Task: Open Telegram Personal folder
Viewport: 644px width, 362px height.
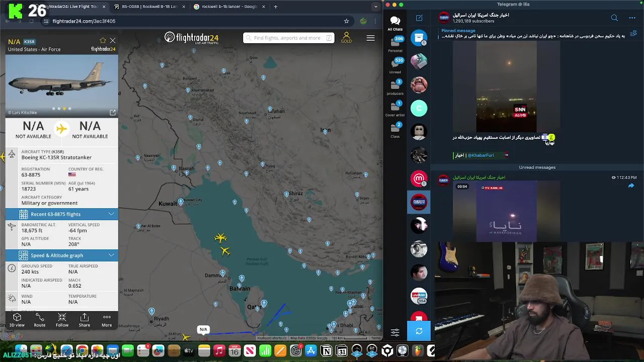Action: point(395,44)
